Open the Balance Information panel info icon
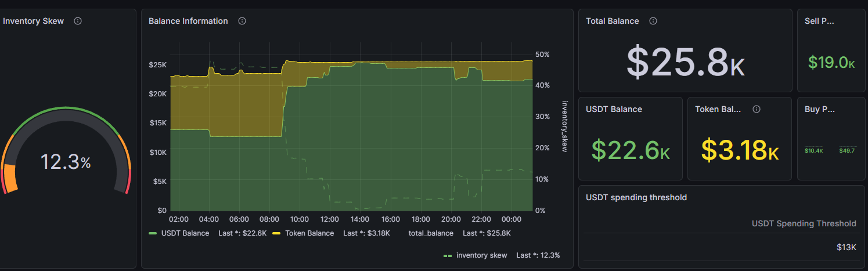The image size is (868, 271). [x=242, y=21]
